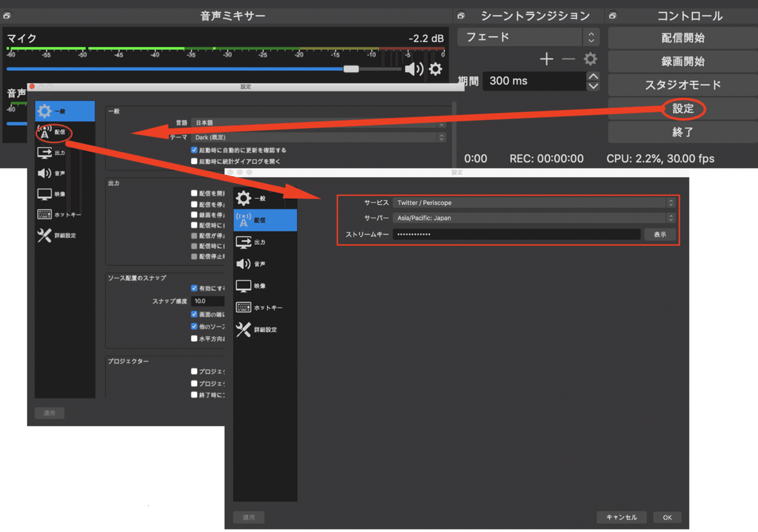Undock the シーントランジション panel icon
Screen dimensions: 758x532
(x=461, y=16)
